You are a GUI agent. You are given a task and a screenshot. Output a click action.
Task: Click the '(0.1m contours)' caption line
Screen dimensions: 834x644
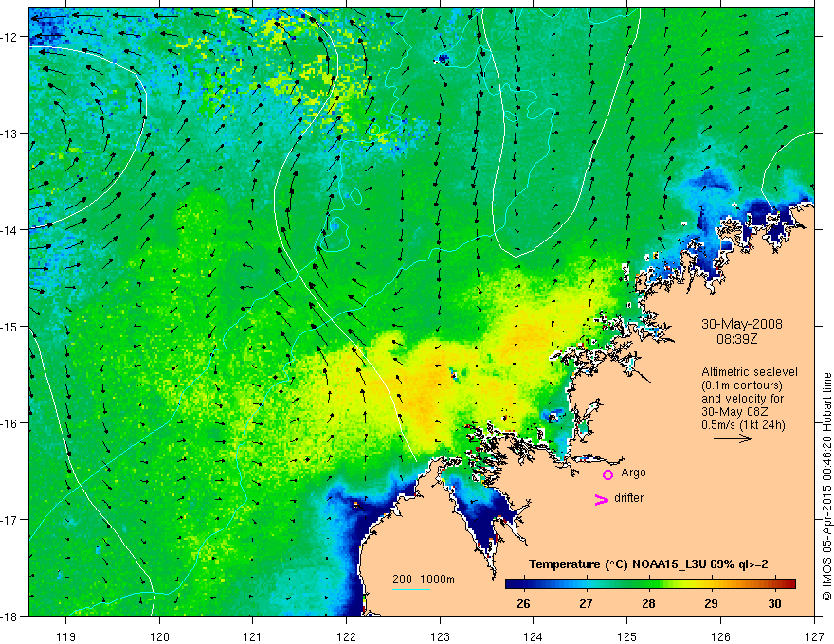(742, 385)
